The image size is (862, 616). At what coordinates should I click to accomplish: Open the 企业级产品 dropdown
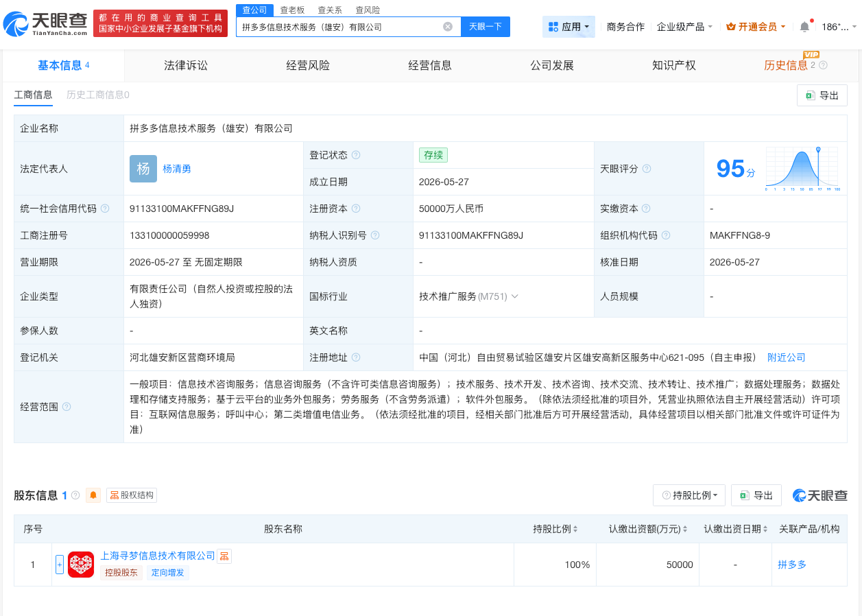684,27
